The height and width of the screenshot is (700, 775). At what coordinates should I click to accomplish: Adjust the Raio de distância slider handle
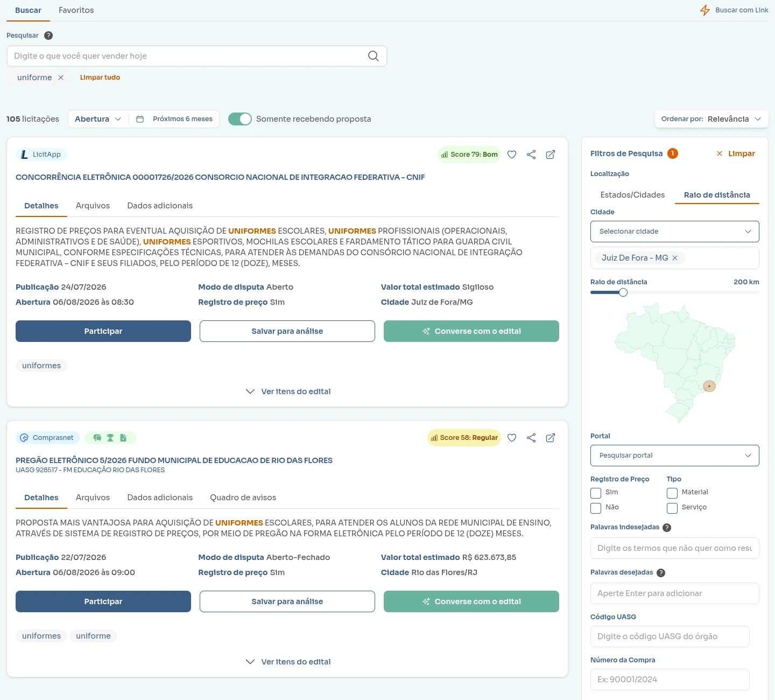click(623, 292)
